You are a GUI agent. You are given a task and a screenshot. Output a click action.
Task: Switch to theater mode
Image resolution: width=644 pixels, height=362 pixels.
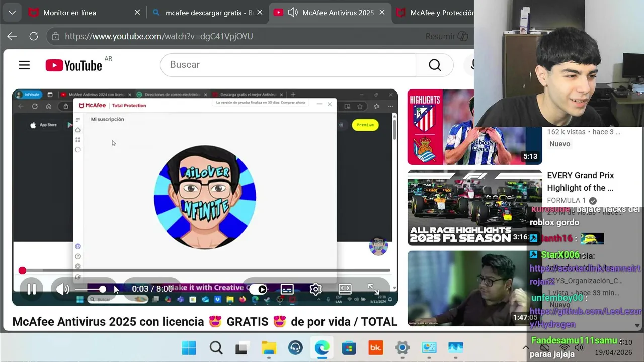(345, 289)
